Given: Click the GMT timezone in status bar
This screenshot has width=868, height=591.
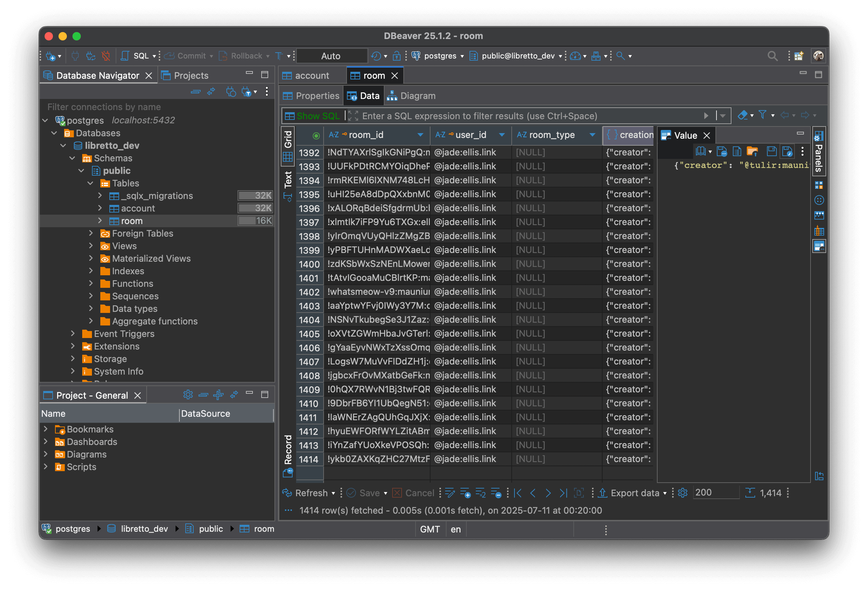Looking at the screenshot, I should pyautogui.click(x=430, y=529).
